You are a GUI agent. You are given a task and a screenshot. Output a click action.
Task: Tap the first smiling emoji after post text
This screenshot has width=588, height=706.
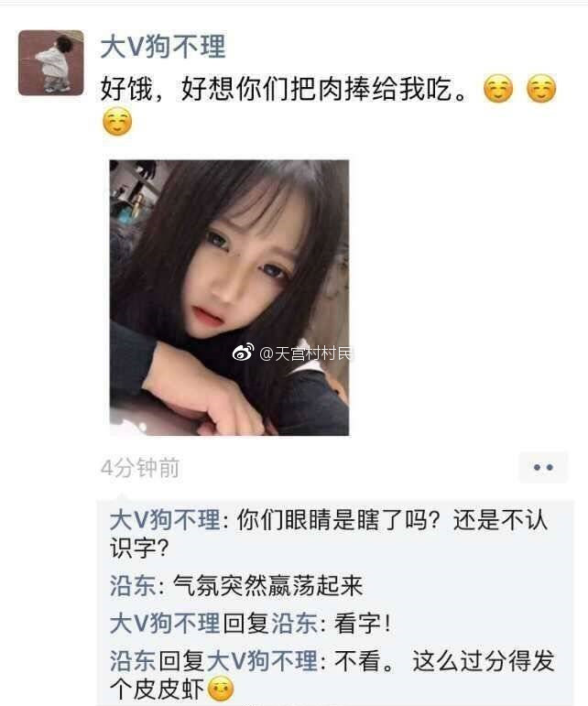498,89
